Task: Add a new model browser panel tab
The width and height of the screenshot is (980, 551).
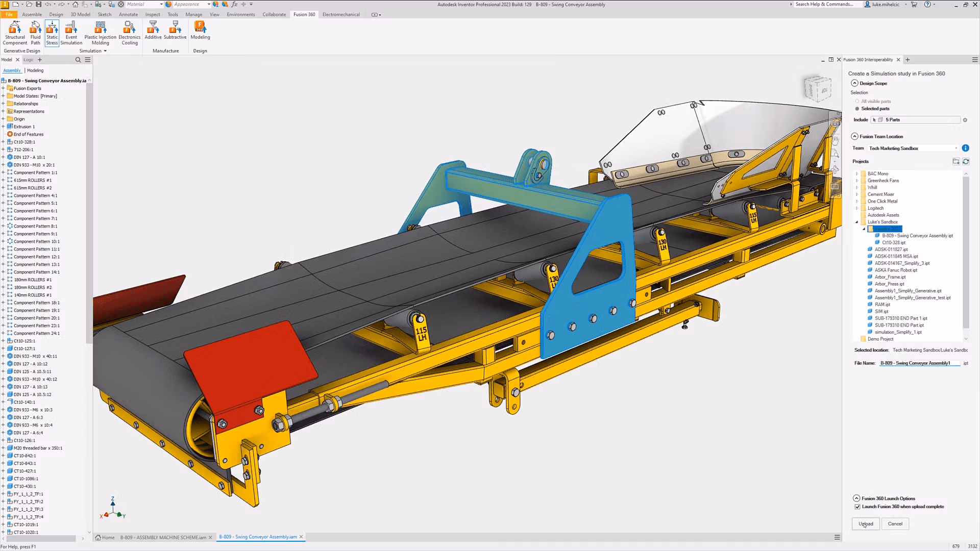Action: tap(40, 60)
